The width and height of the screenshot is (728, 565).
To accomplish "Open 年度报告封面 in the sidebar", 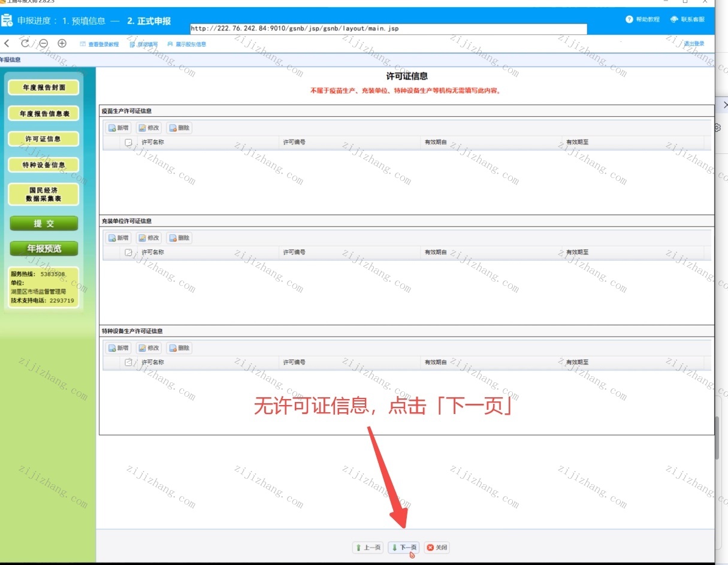I will click(x=43, y=87).
